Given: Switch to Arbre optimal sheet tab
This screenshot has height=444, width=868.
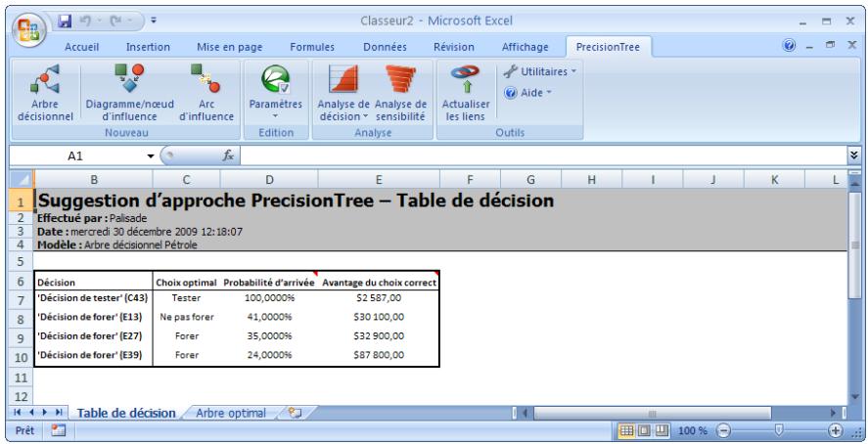Looking at the screenshot, I should [231, 413].
